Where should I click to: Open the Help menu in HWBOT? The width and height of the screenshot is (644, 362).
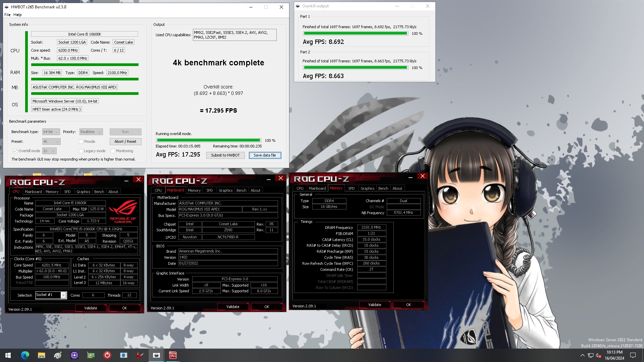click(17, 15)
